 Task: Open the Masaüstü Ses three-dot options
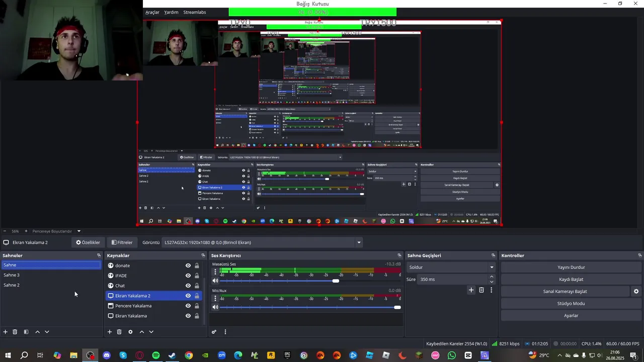(215, 272)
